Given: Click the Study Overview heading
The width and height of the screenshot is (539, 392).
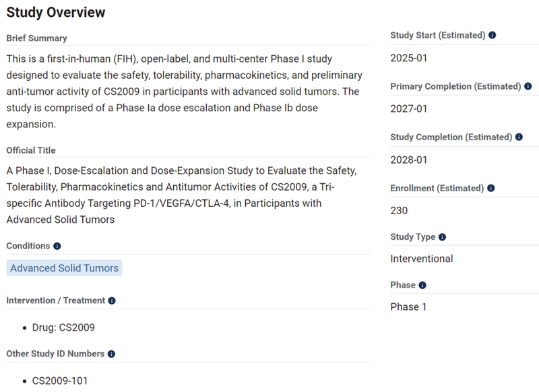Looking at the screenshot, I should [x=55, y=12].
